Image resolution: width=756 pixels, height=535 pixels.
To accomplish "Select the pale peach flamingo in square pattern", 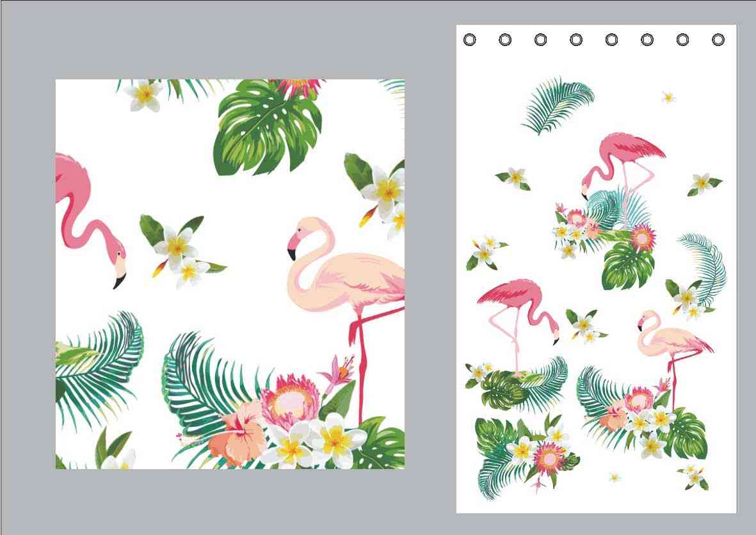I will tap(346, 275).
